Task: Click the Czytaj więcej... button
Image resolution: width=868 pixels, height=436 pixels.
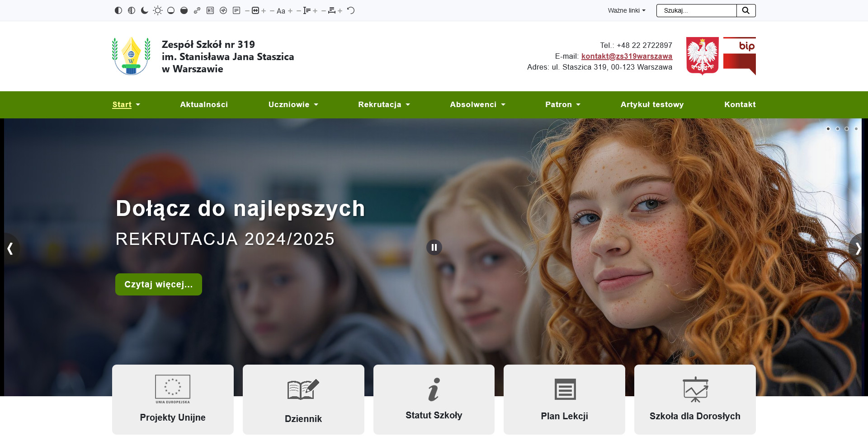Action: tap(158, 284)
